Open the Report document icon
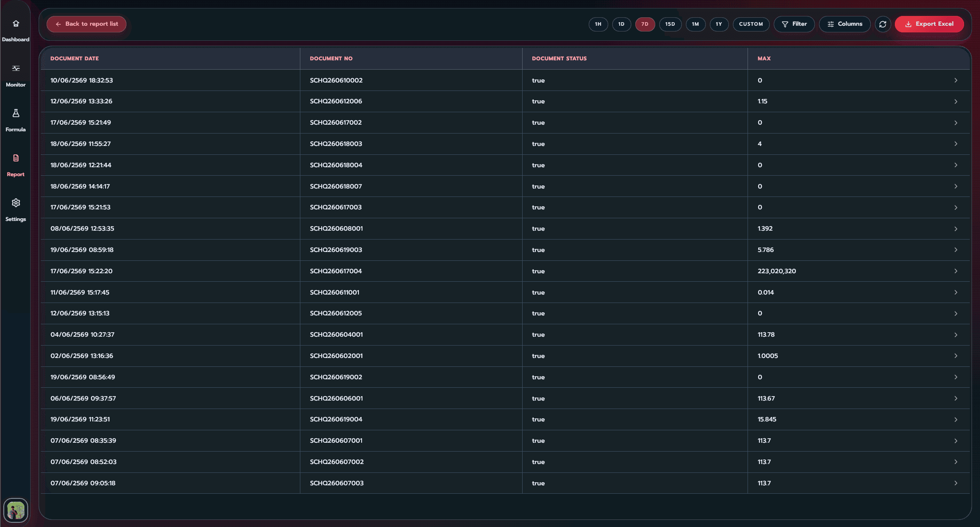 point(16,158)
